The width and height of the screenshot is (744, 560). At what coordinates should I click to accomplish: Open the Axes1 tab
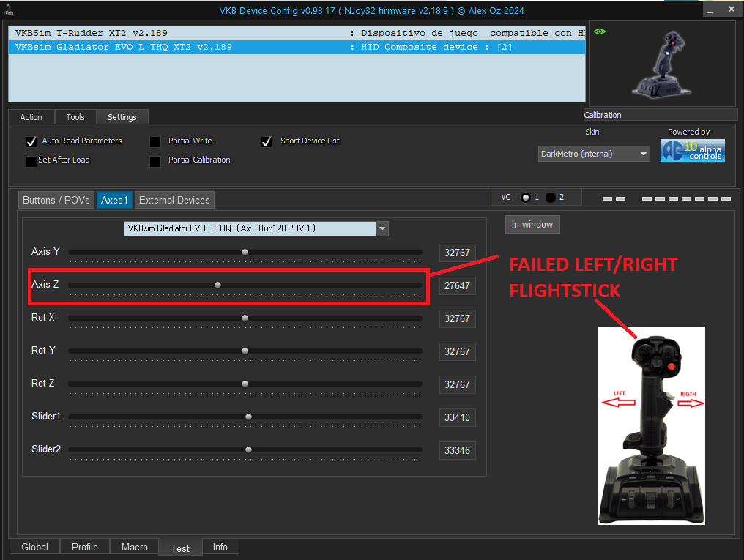[x=114, y=200]
